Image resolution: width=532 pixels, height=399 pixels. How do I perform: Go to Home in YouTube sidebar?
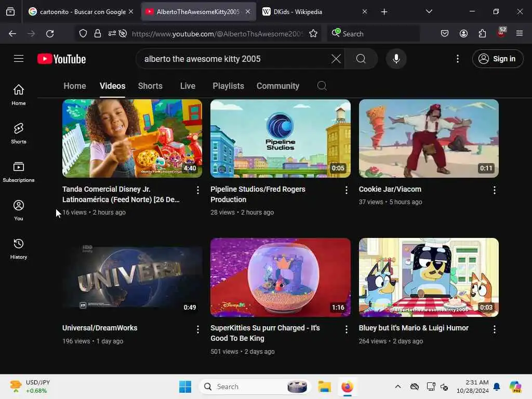pyautogui.click(x=19, y=95)
